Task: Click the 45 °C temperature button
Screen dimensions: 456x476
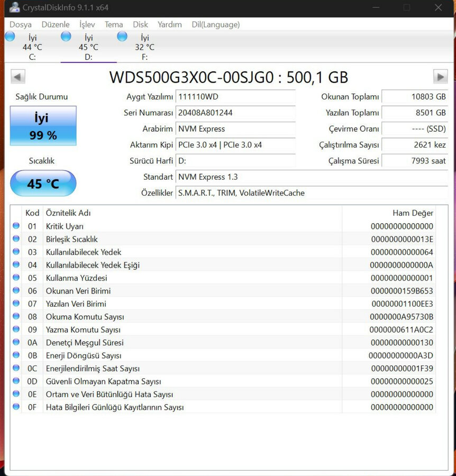Action: (x=43, y=184)
